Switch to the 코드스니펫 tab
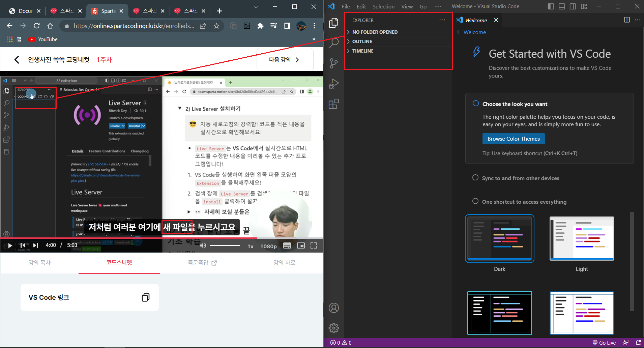The width and height of the screenshot is (644, 348). (x=119, y=263)
